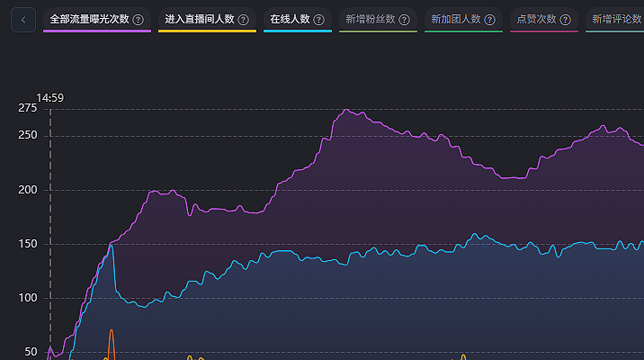
Task: Click question mark icon next to 在线人数
Action: click(318, 19)
